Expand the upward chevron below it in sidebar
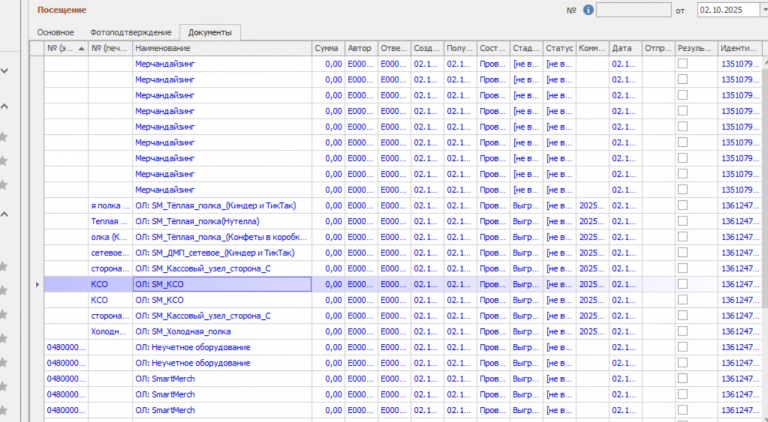This screenshot has height=422, width=768. tap(4, 106)
